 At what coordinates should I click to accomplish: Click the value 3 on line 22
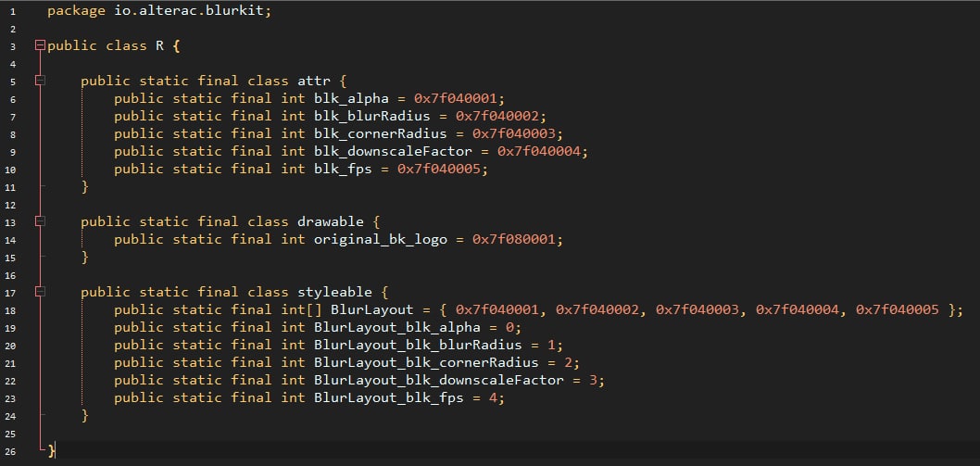[x=593, y=380]
